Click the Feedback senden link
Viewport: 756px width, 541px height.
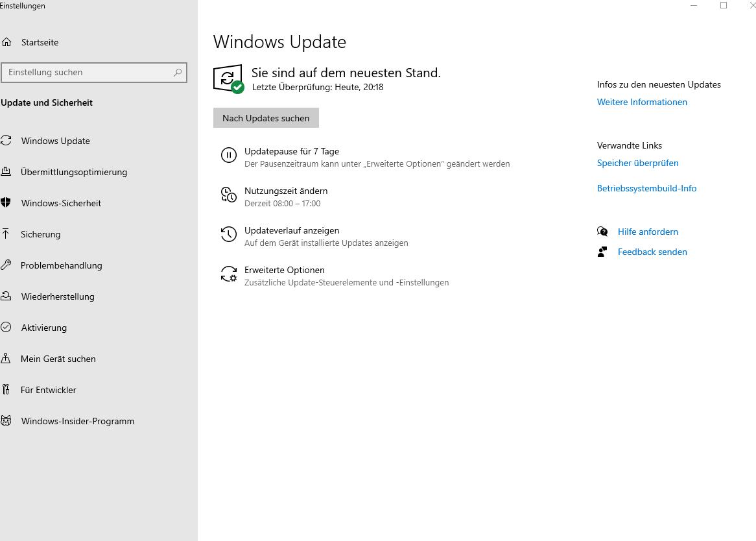click(652, 252)
